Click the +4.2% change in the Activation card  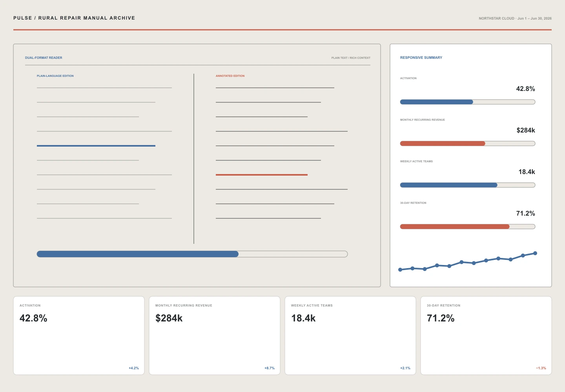134,368
